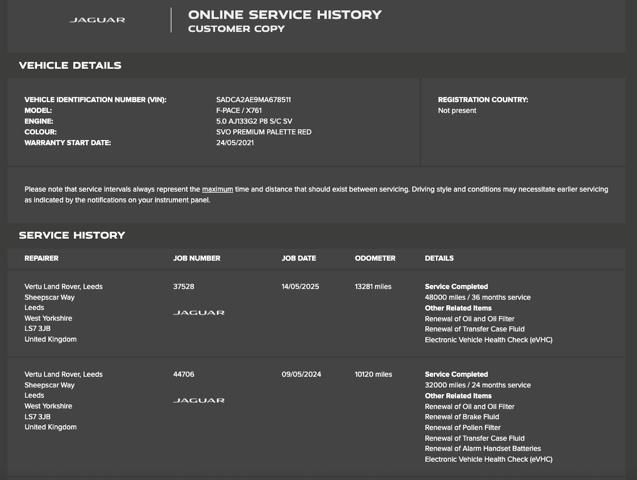Click the Vehicle Details section heading

coord(70,66)
